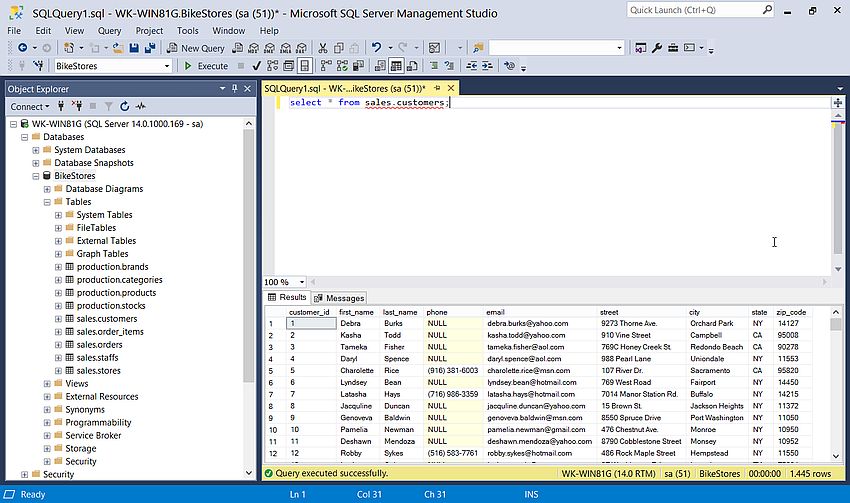This screenshot has height=503, width=850.
Task: Increase indent icon in SQL toolbar
Action: point(487,66)
